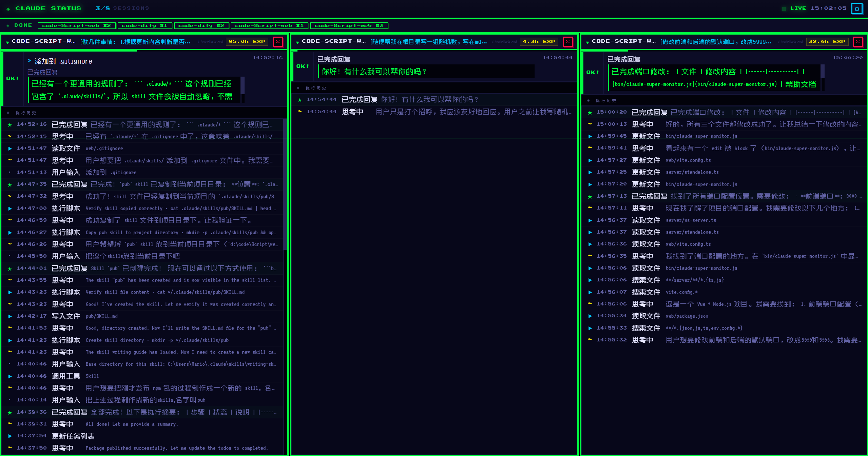Click the history scrollbar in the 95.0k EXP panel
This screenshot has height=456, width=868.
tap(285, 185)
